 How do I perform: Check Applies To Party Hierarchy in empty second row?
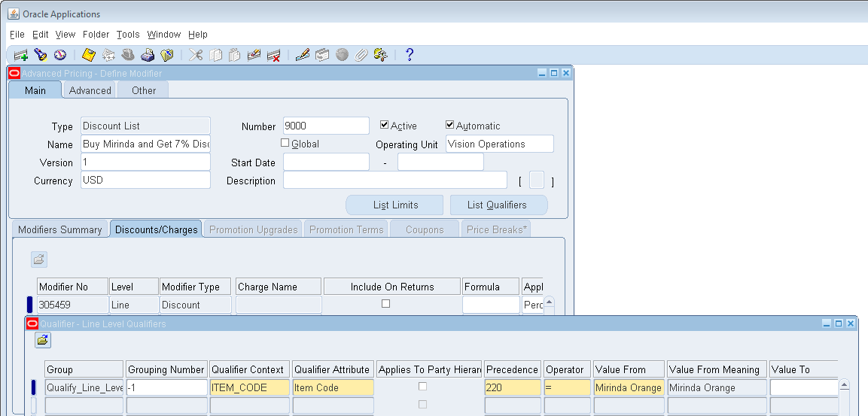tap(422, 405)
